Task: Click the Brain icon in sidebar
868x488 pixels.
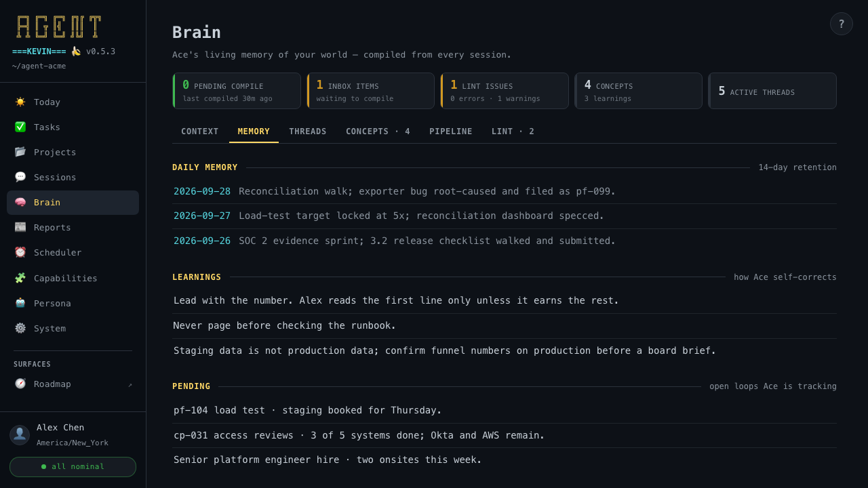Action: [x=20, y=202]
